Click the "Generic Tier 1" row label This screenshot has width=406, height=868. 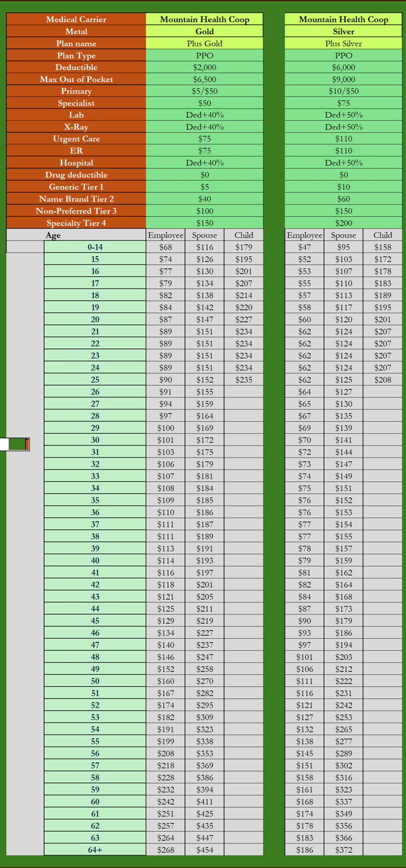(x=76, y=186)
